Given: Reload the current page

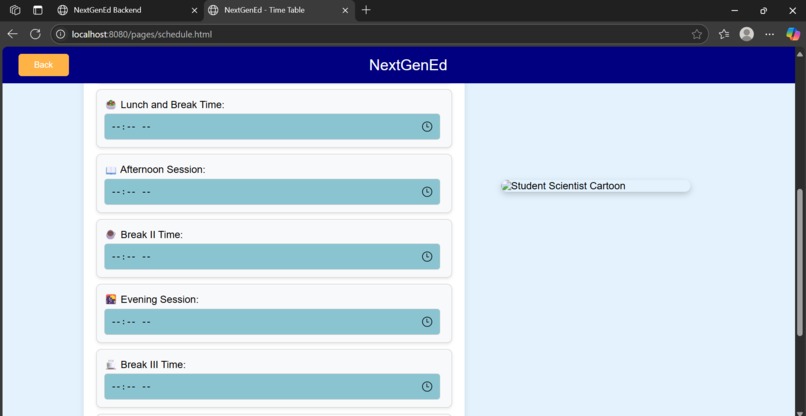Looking at the screenshot, I should 35,34.
